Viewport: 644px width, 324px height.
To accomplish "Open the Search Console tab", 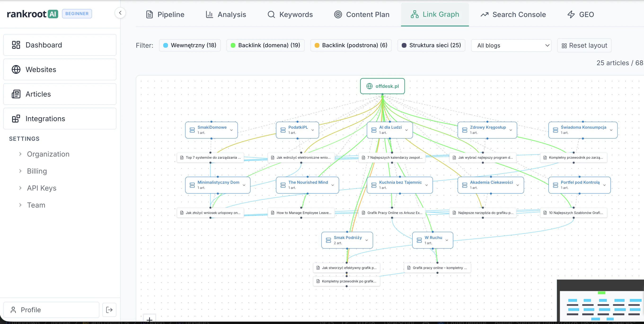I will coord(513,14).
